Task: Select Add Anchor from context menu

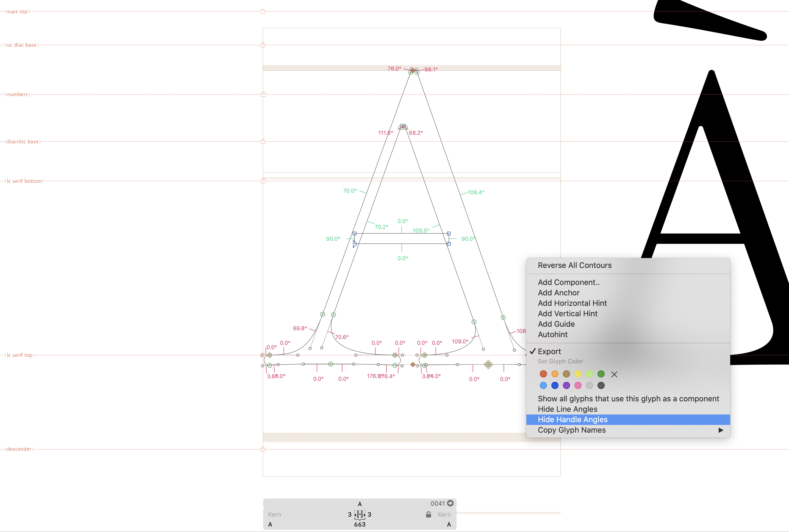Action: 559,293
